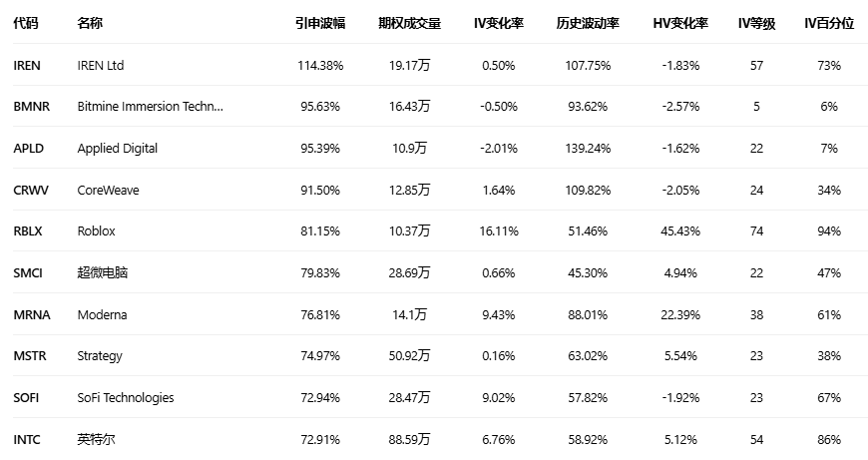Sort by IV百分位 column header

(x=829, y=23)
